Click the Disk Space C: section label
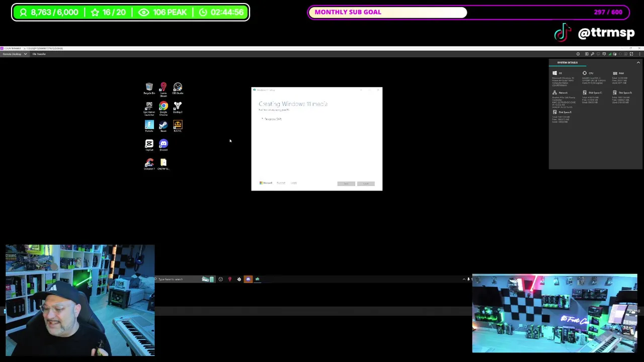The image size is (644, 362). [x=595, y=93]
